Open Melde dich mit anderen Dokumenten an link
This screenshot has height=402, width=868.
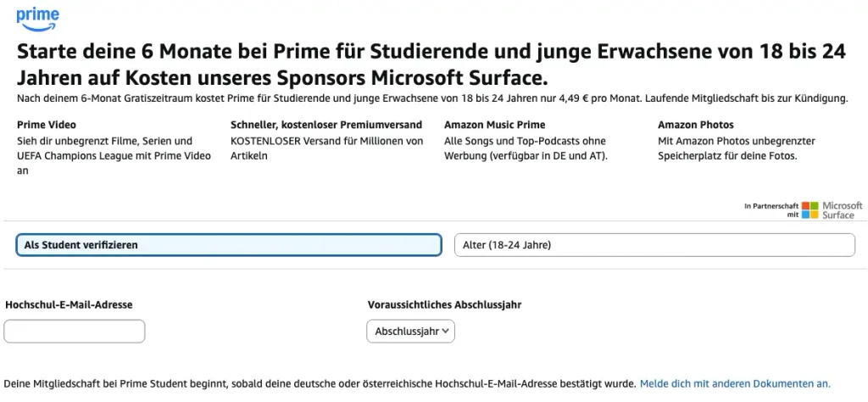(735, 383)
